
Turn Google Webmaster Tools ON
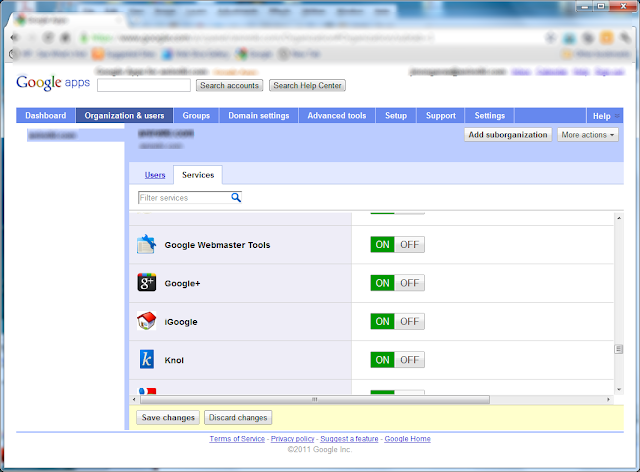pyautogui.click(x=382, y=245)
